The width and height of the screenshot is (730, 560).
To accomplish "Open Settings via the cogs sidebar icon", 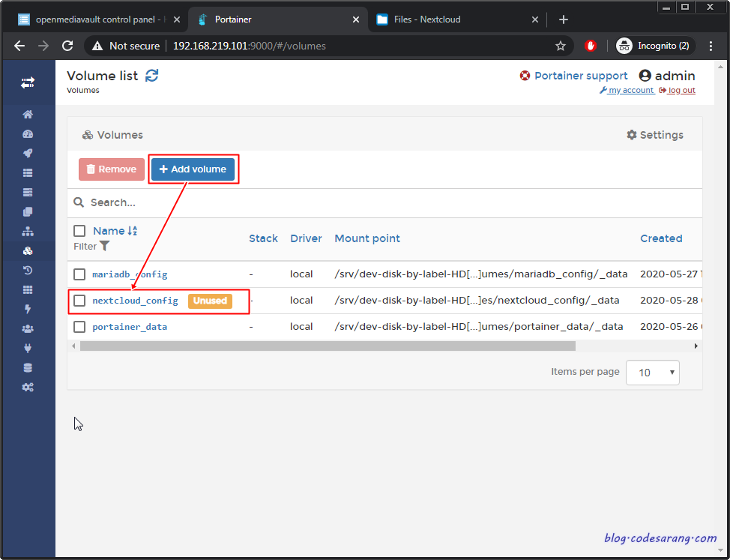I will (x=28, y=388).
